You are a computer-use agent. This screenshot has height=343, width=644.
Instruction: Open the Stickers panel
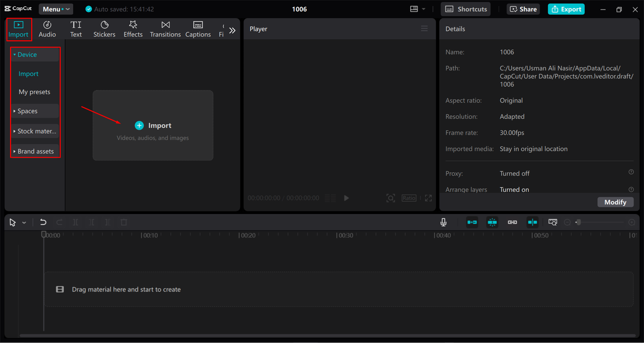click(x=104, y=29)
